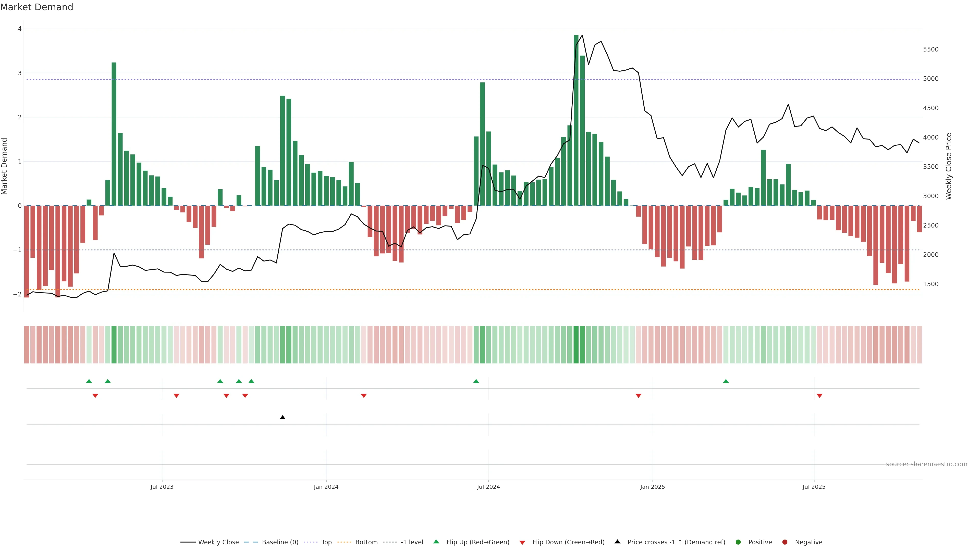Click flip up marker between Jan and Jul 2025
This screenshot has width=980, height=551.
pyautogui.click(x=726, y=381)
